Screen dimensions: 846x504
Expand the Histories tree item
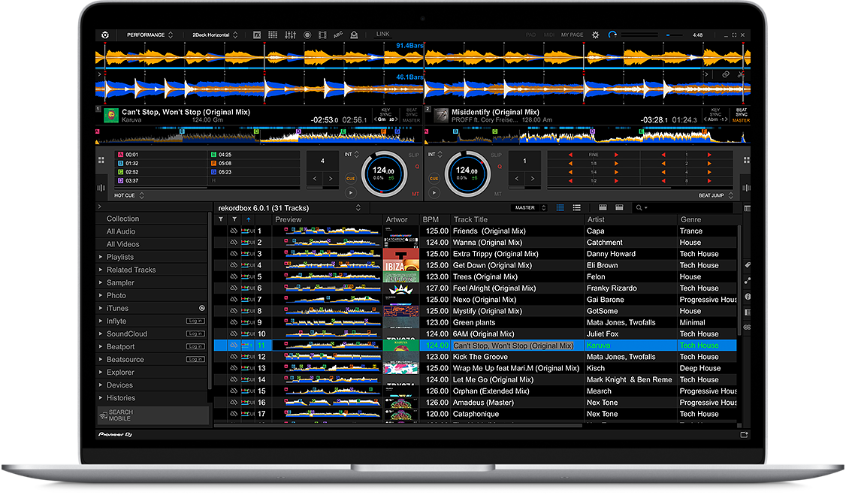tap(101, 397)
